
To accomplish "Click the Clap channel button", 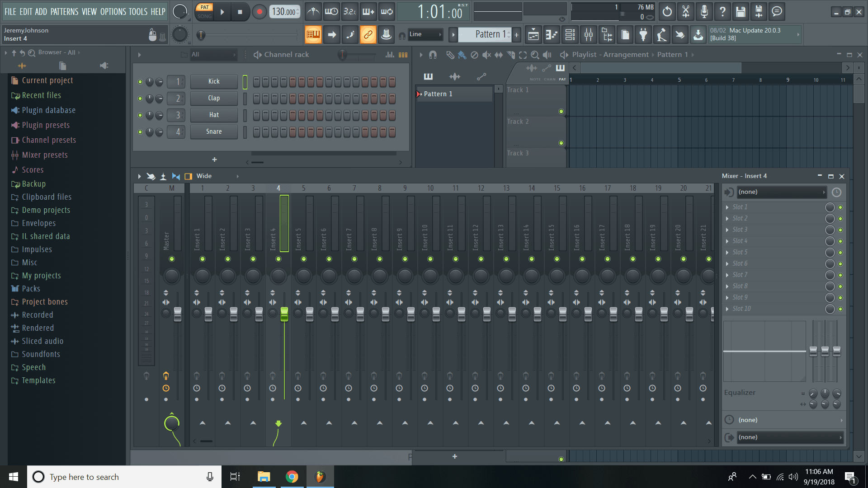I will pos(213,98).
